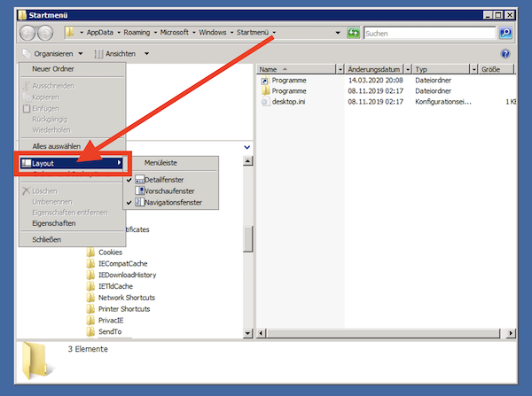
Task: Click the Back navigation arrow button
Action: coord(27,33)
